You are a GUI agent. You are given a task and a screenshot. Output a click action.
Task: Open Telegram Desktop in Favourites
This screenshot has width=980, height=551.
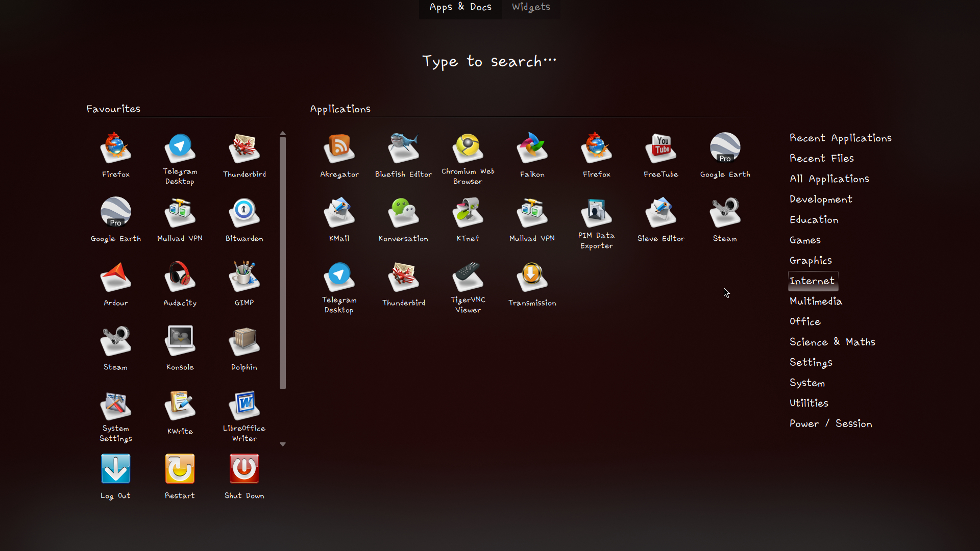(180, 159)
